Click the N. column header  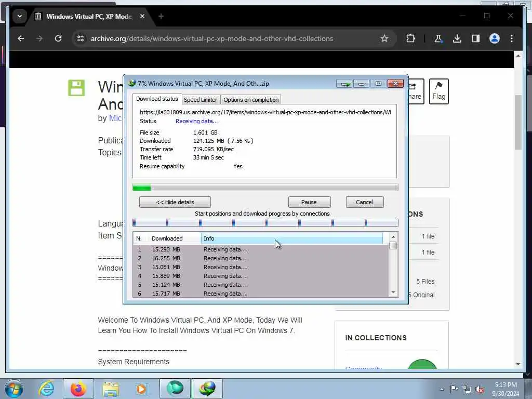(140, 238)
